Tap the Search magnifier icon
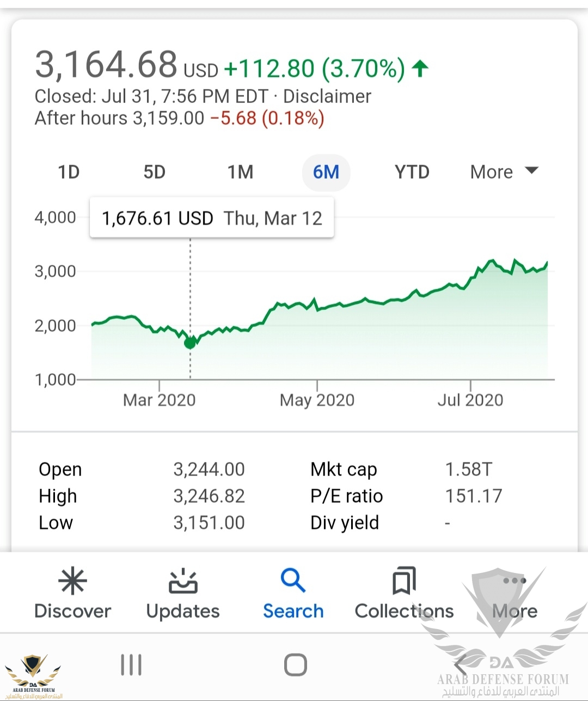This screenshot has height=701, width=588. pos(293,581)
